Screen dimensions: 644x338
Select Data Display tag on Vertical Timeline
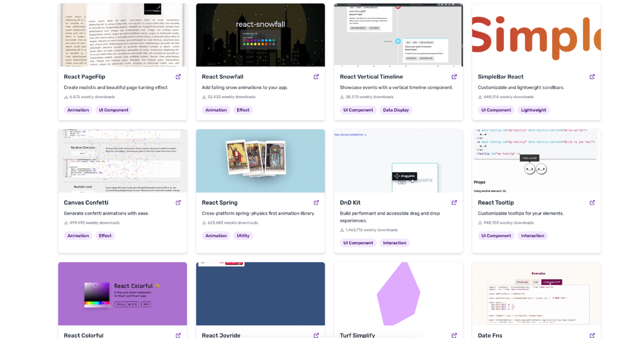pos(396,110)
